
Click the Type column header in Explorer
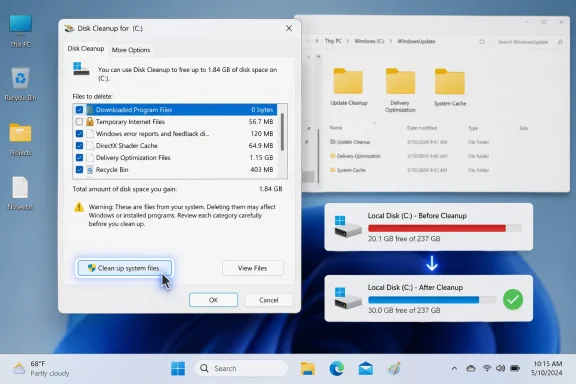(x=473, y=128)
